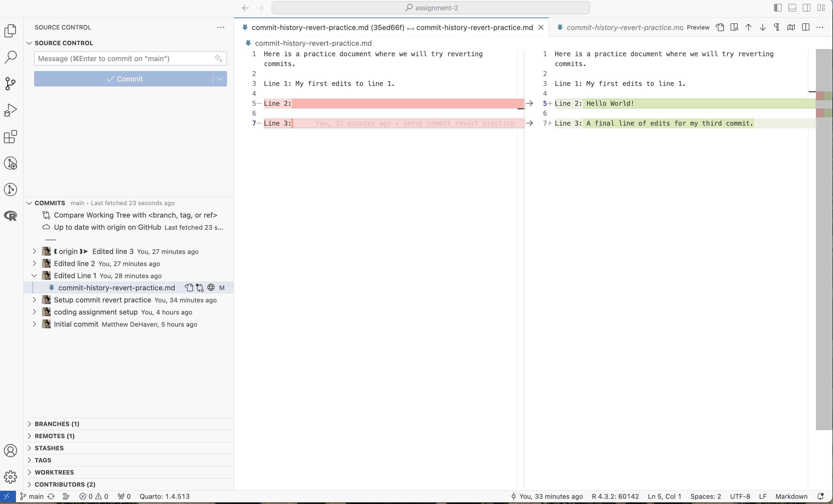Go to next change arrow in diff toolbar
Viewport: 833px width, 504px height.
[x=762, y=27]
